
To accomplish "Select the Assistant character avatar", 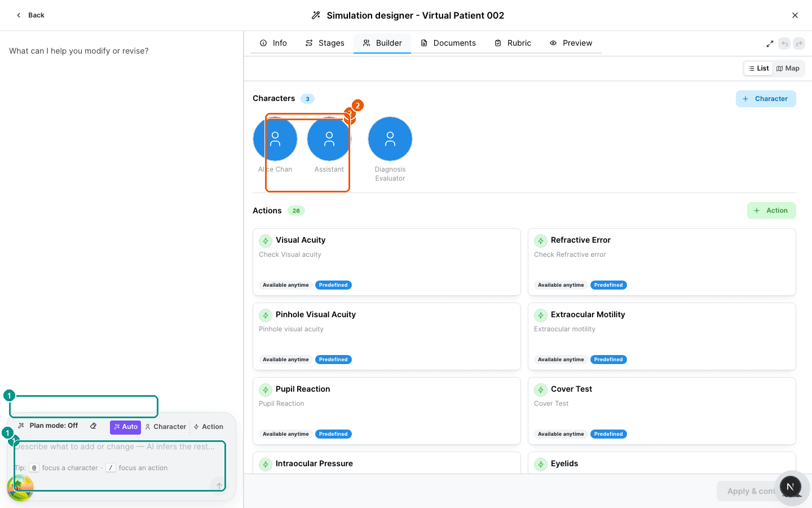I will (329, 139).
